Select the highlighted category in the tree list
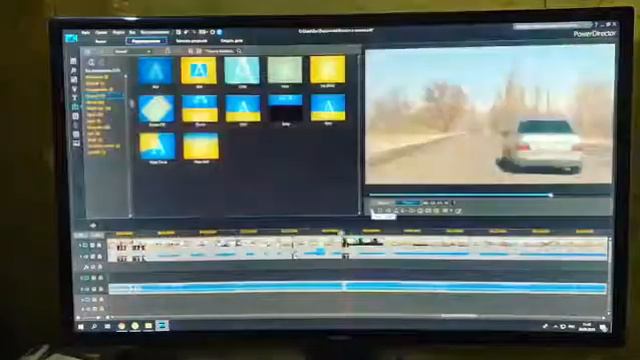 point(103,96)
